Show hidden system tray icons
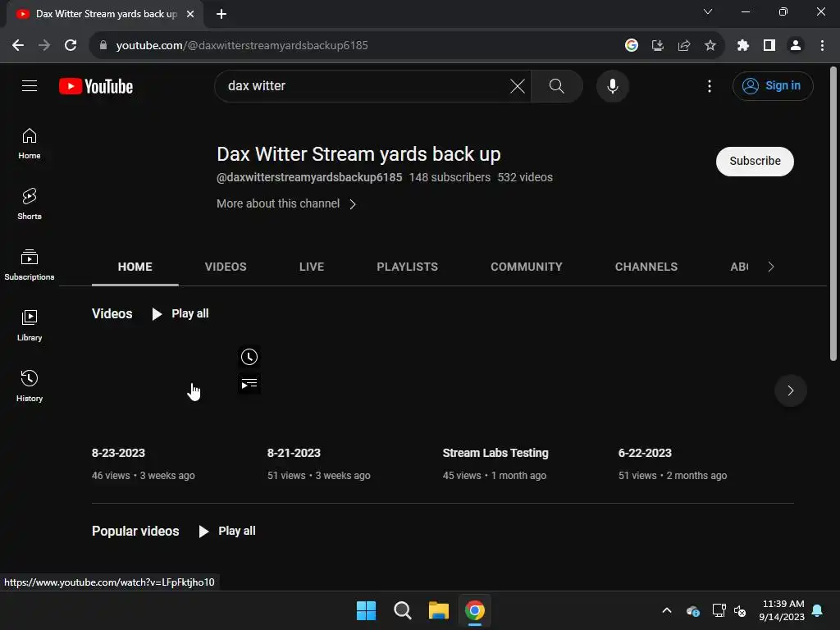Image resolution: width=840 pixels, height=630 pixels. [667, 610]
